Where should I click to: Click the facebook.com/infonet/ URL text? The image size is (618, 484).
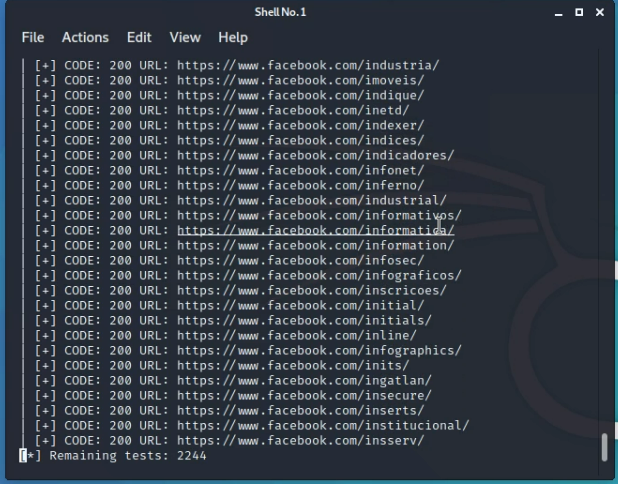pos(301,170)
